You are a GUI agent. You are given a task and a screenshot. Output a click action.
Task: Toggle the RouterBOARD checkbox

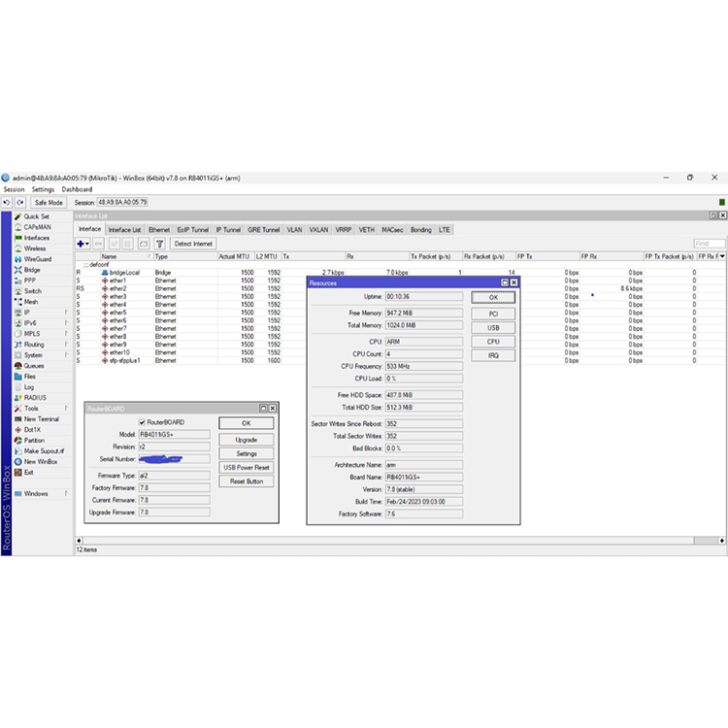point(144,422)
